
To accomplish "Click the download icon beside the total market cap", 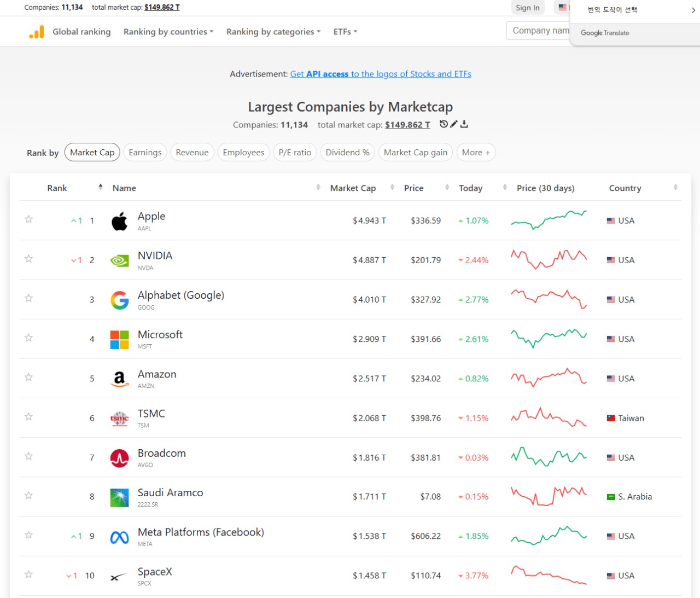I will point(464,124).
